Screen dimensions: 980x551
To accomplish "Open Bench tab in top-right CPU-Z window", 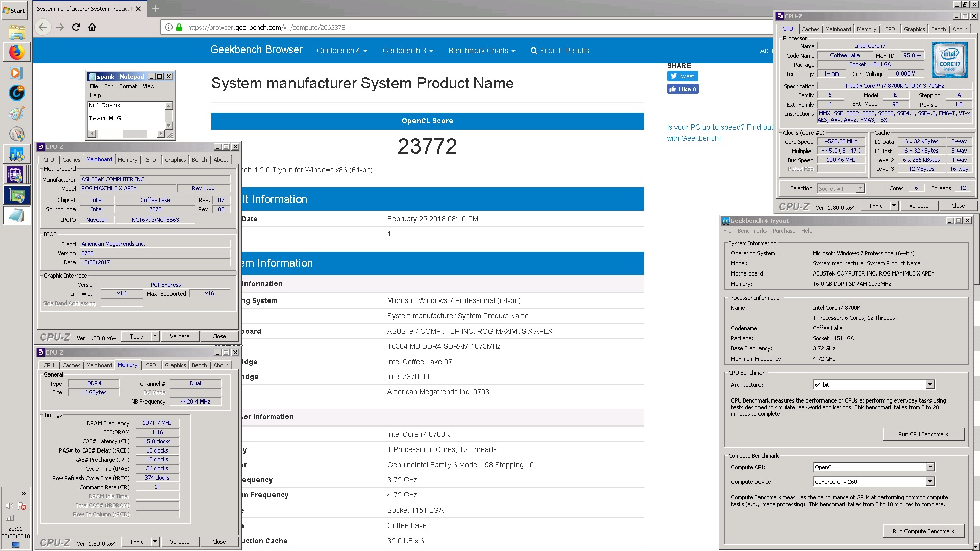I will click(938, 29).
